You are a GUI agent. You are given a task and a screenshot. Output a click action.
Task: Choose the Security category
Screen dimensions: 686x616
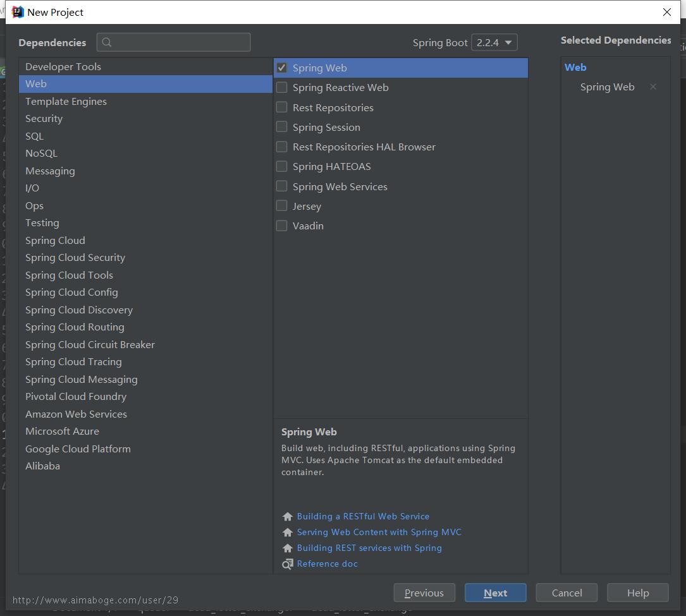point(145,119)
